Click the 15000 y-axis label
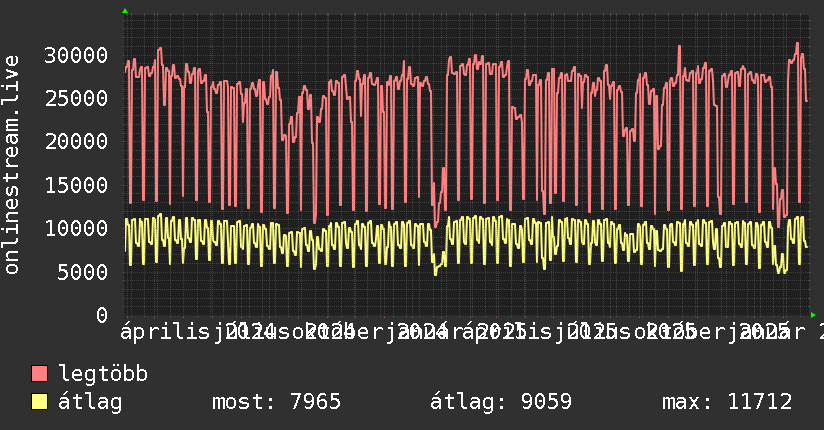This screenshot has height=430, width=824. 76,185
